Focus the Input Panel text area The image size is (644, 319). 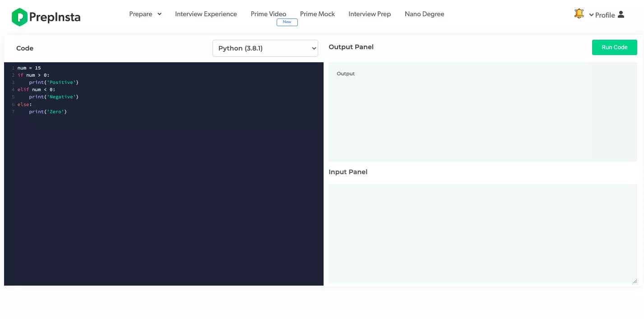[x=482, y=233]
